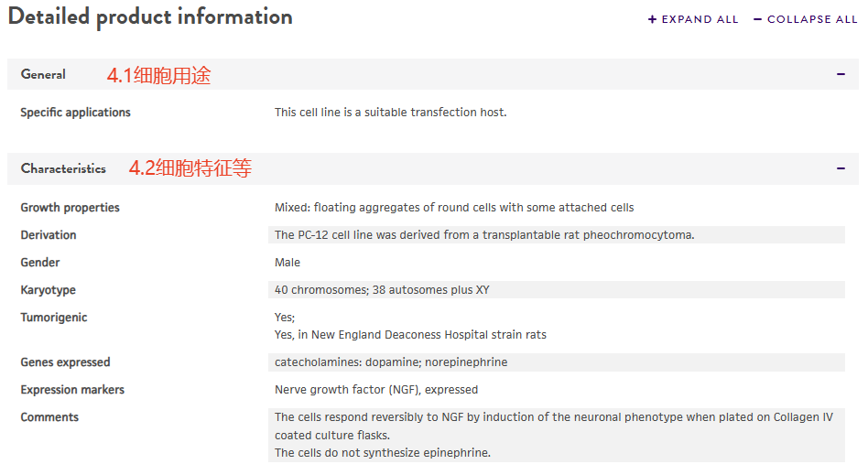The width and height of the screenshot is (868, 475).
Task: Click the EXPAND ALL link text
Action: tap(700, 19)
